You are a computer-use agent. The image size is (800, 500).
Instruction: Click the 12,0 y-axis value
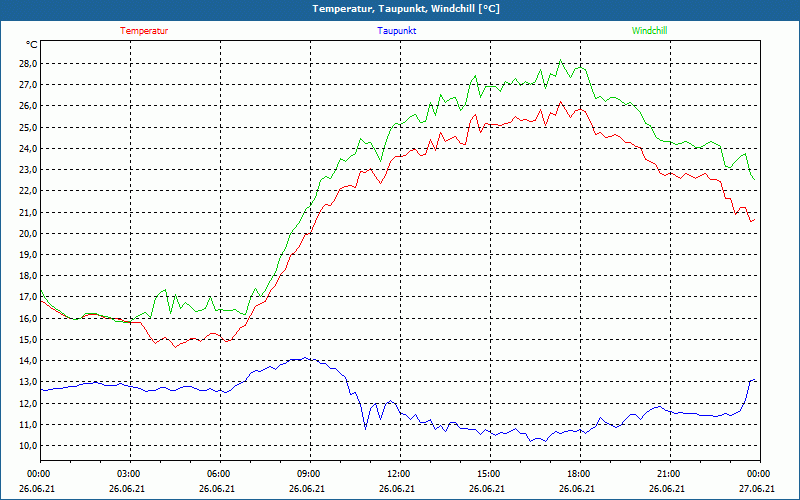click(x=28, y=403)
